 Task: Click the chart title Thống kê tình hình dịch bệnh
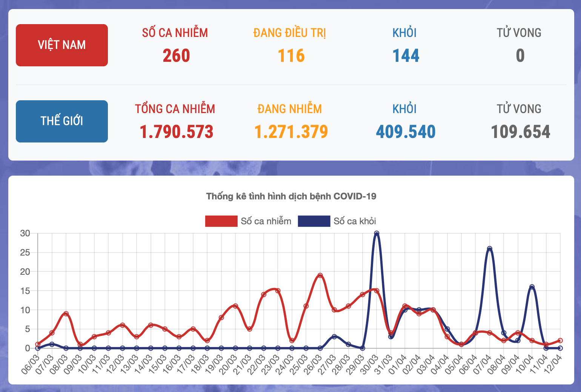tap(291, 196)
